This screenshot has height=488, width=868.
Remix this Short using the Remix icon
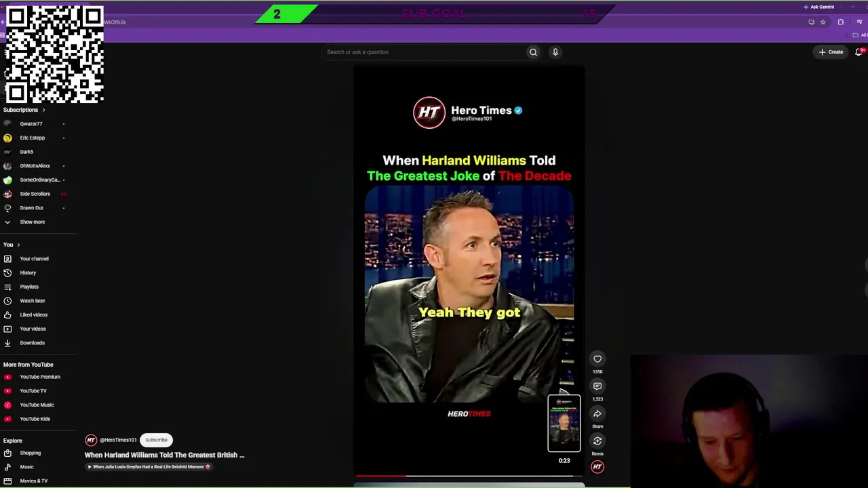pos(597,441)
